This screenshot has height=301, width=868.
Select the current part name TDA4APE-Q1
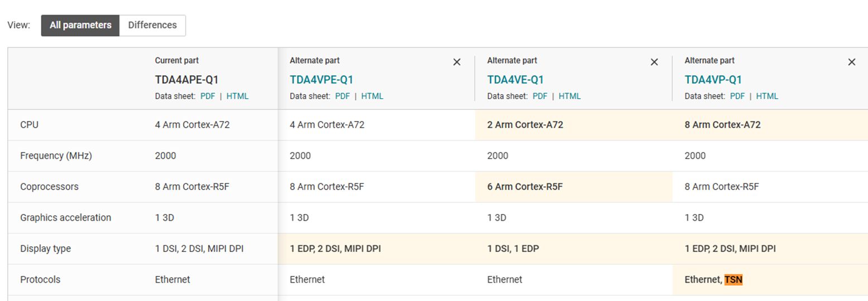(186, 80)
